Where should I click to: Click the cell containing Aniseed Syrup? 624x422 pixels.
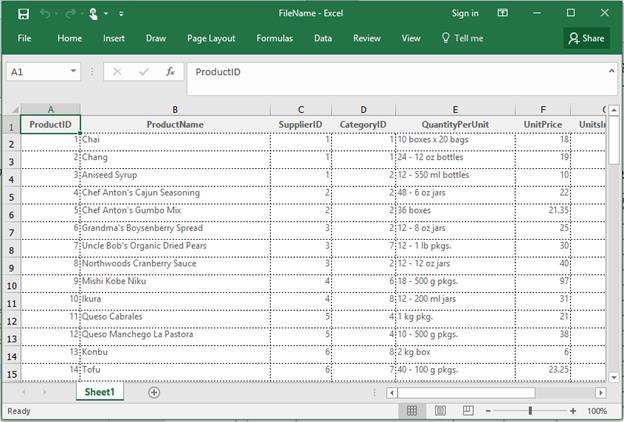pyautogui.click(x=175, y=175)
